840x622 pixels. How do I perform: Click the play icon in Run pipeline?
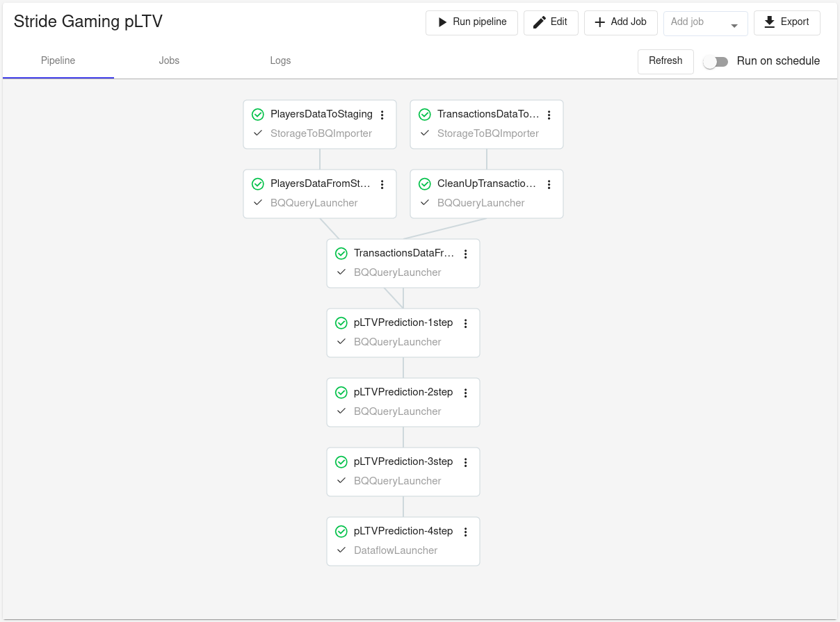coord(442,22)
